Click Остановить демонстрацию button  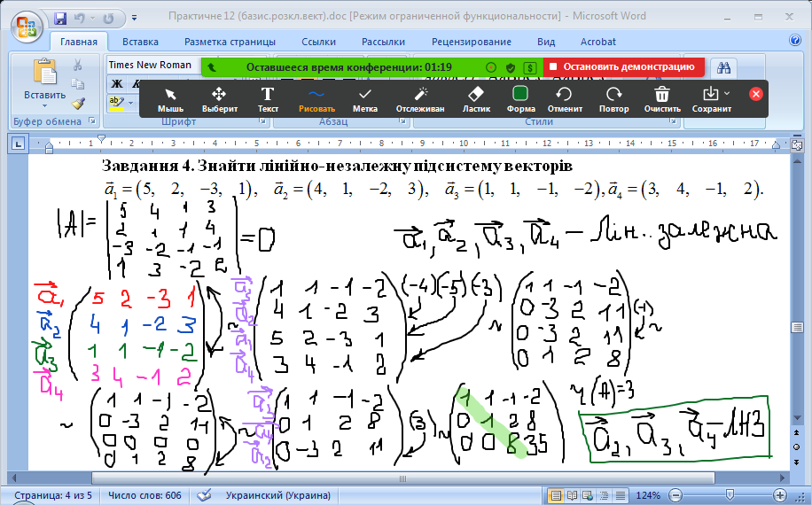624,66
